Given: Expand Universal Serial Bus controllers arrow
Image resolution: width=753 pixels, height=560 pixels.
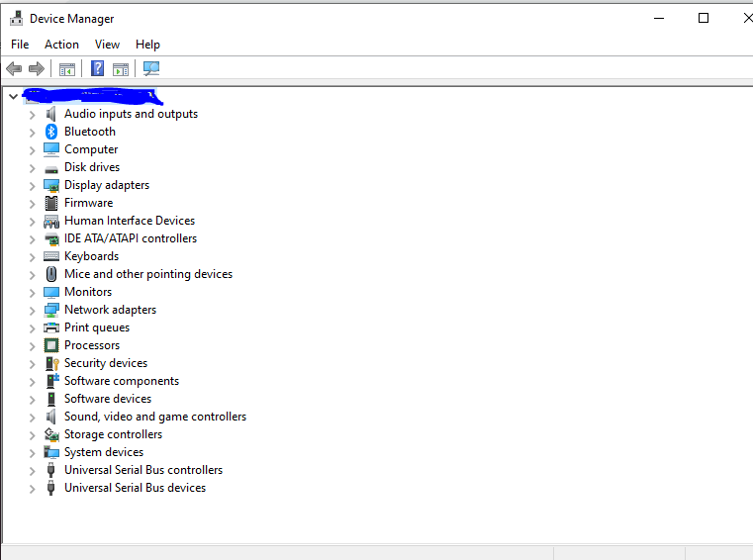Looking at the screenshot, I should (x=32, y=470).
